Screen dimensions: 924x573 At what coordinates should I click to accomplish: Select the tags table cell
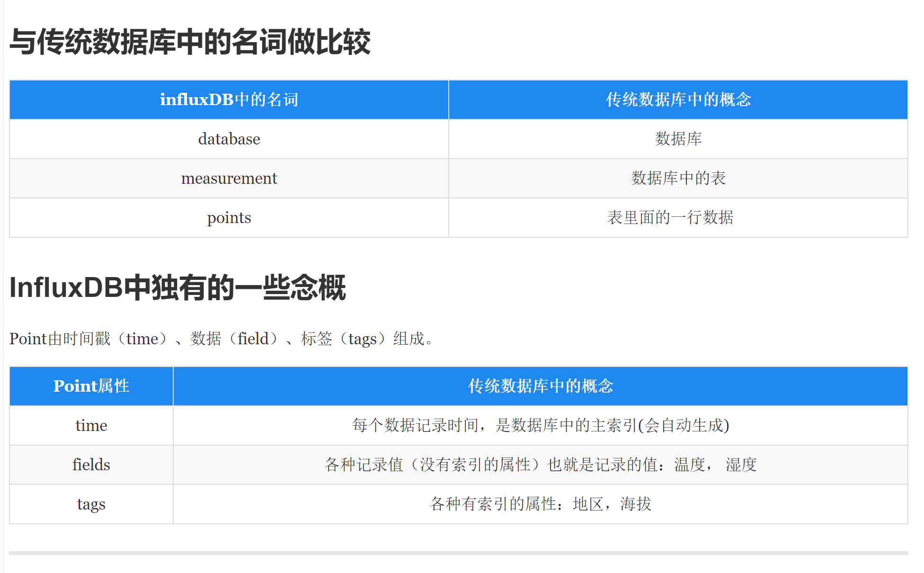tap(91, 504)
